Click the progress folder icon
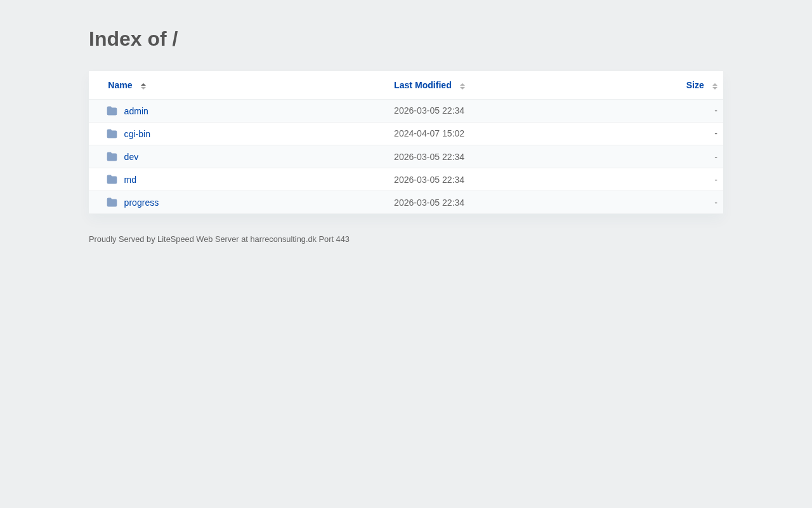The height and width of the screenshot is (508, 812). click(112, 203)
